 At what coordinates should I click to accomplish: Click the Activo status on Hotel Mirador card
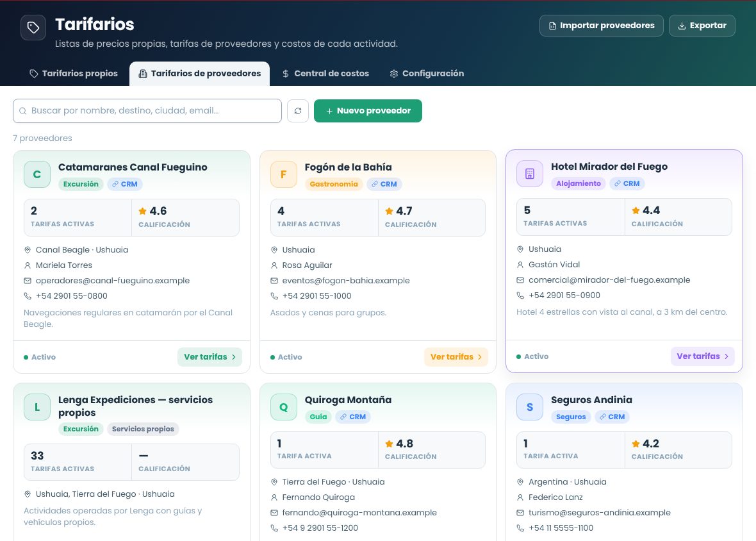533,357
